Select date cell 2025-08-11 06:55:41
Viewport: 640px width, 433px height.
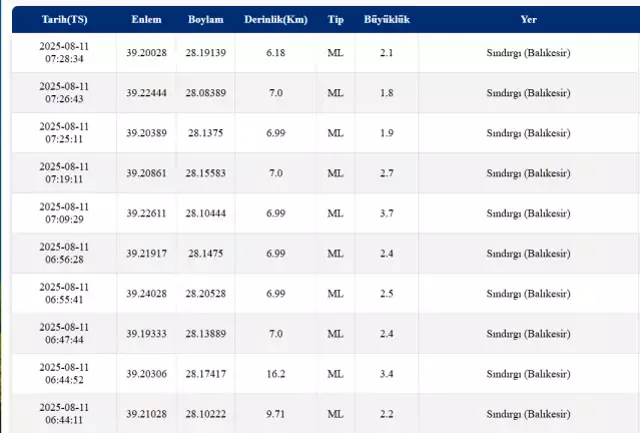(x=64, y=293)
